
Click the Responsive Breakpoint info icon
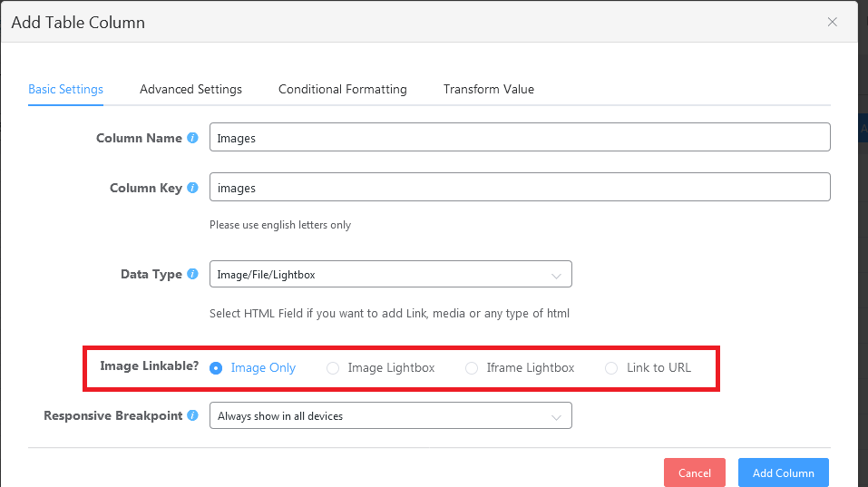192,415
